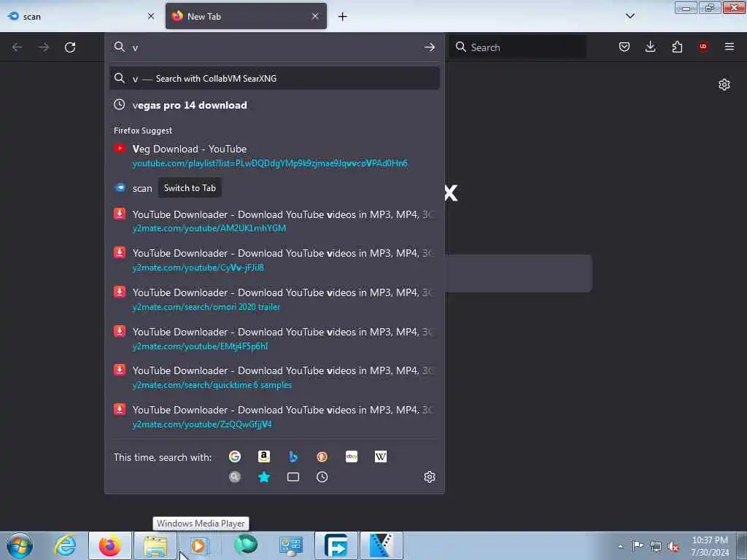Open Windows Explorer folder in taskbar
The height and width of the screenshot is (560, 747).
coord(155,545)
